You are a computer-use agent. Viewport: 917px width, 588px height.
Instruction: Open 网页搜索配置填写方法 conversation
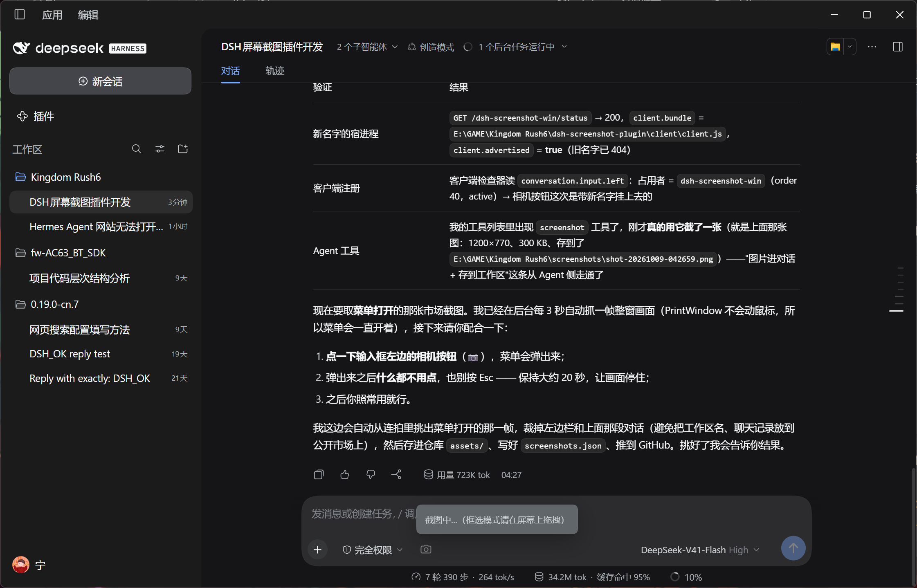coord(101,330)
